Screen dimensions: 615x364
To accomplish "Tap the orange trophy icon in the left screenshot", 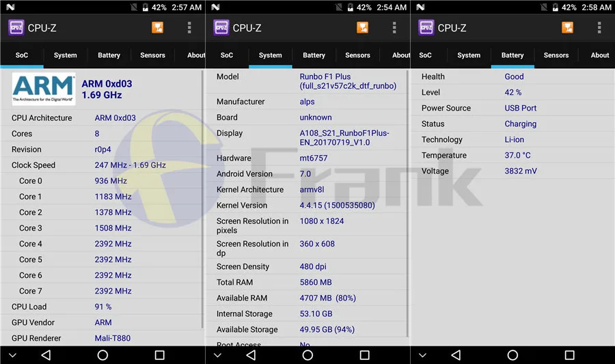I will tap(158, 27).
